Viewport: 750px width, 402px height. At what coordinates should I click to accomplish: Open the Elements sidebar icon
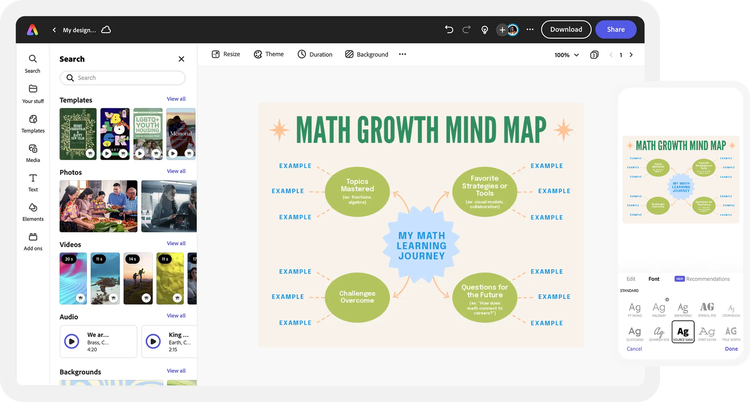coord(33,208)
